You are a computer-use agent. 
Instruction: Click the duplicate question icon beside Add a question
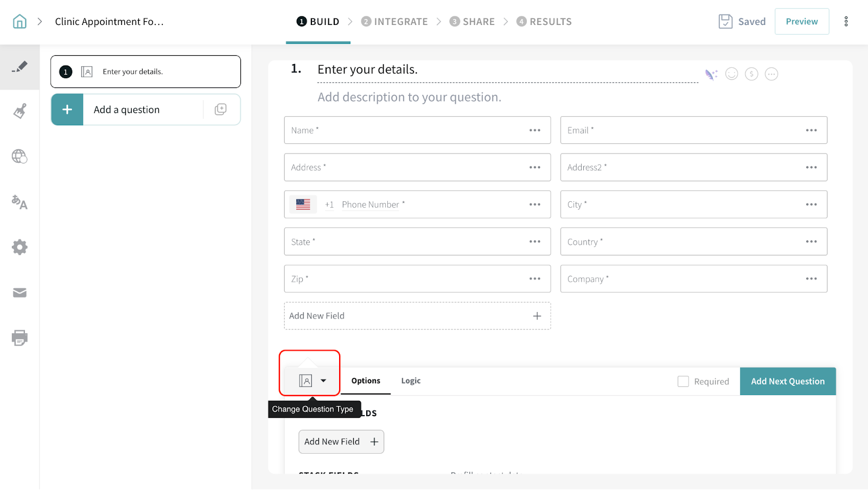coord(220,110)
